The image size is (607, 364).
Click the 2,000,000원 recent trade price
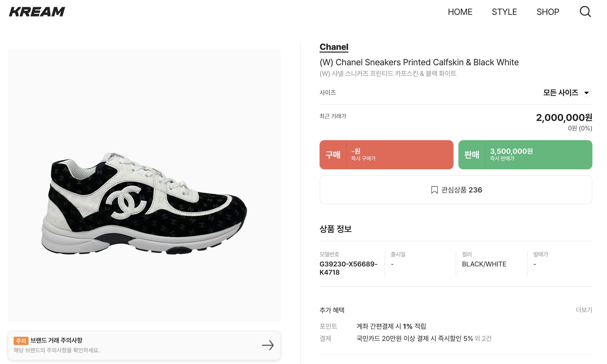tap(564, 118)
